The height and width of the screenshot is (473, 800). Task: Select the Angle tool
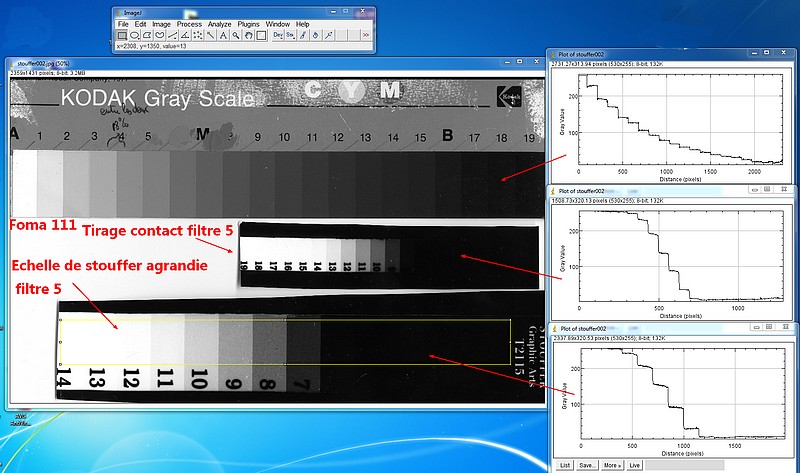pyautogui.click(x=185, y=35)
